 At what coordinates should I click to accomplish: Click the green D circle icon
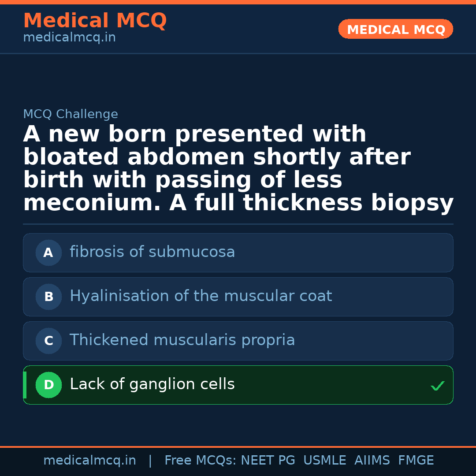pos(48,385)
